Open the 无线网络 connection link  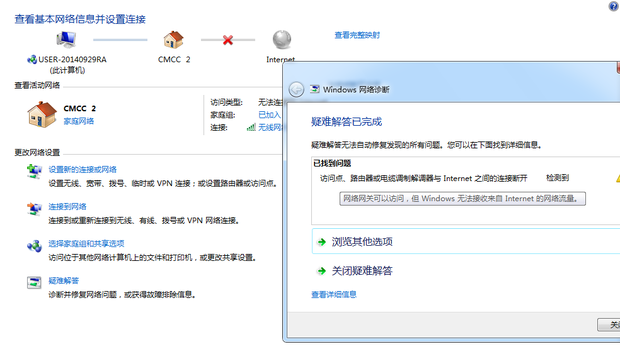[270, 127]
